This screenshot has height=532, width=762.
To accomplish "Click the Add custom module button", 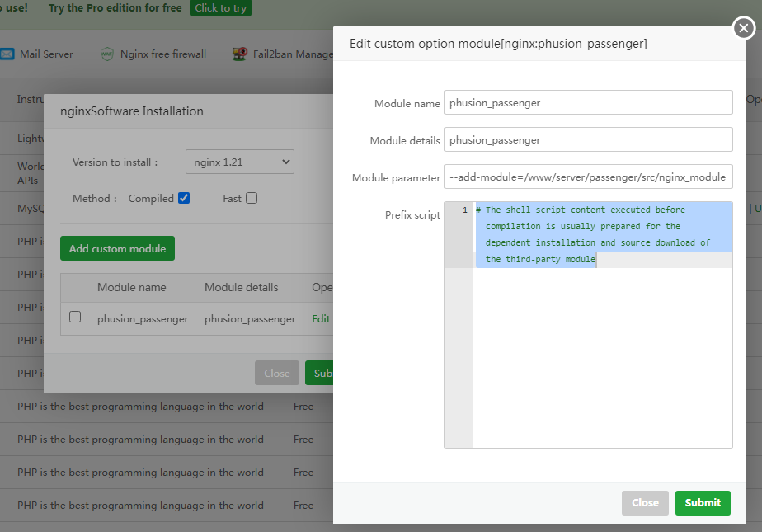I will [117, 248].
